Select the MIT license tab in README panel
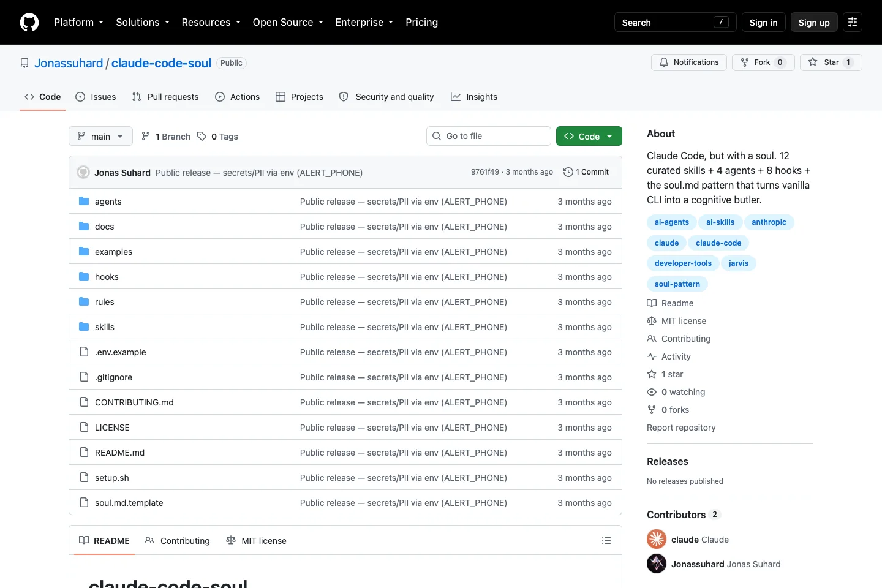Screen dimensions: 882x588 tap(256, 540)
